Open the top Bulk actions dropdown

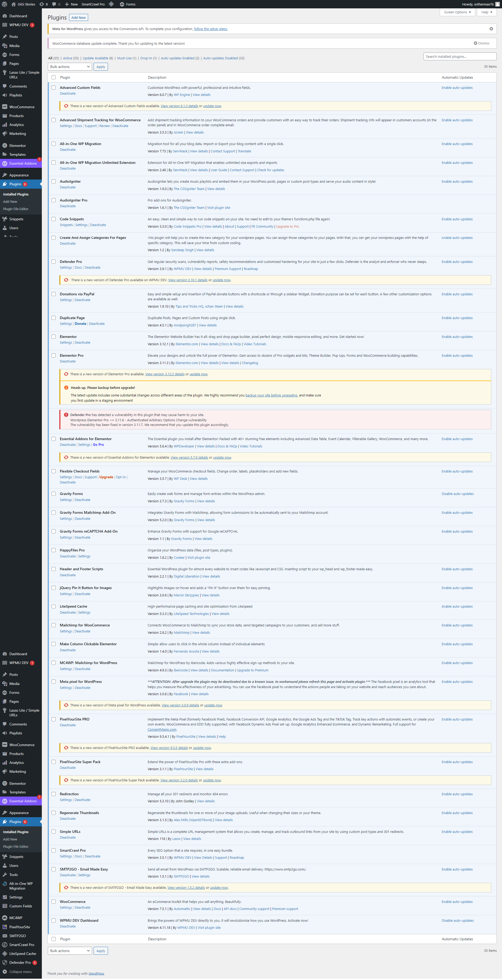click(x=70, y=67)
